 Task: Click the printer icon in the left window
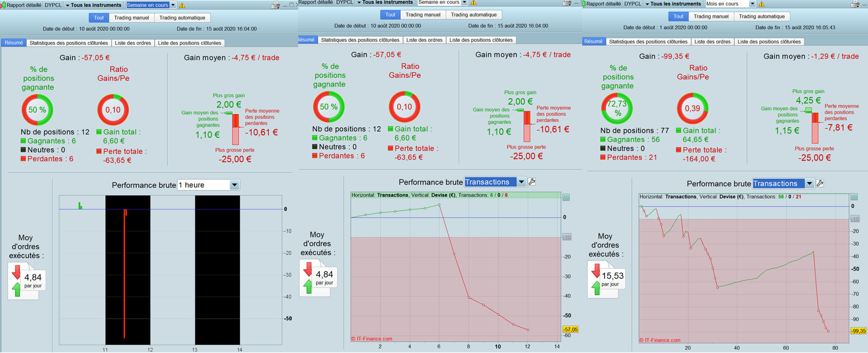276,5
